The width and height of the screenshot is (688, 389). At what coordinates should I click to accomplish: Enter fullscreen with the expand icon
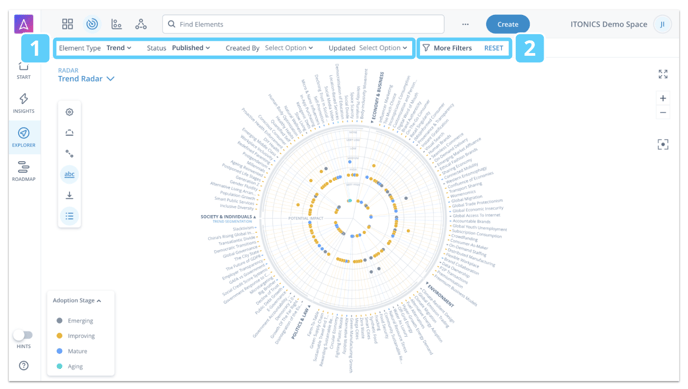click(x=663, y=74)
